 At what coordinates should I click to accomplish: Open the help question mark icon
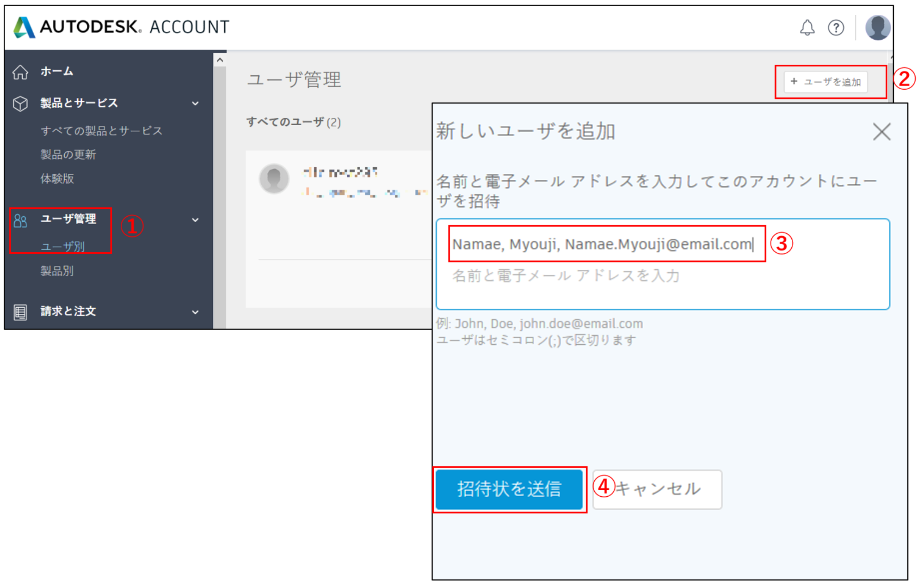click(836, 28)
